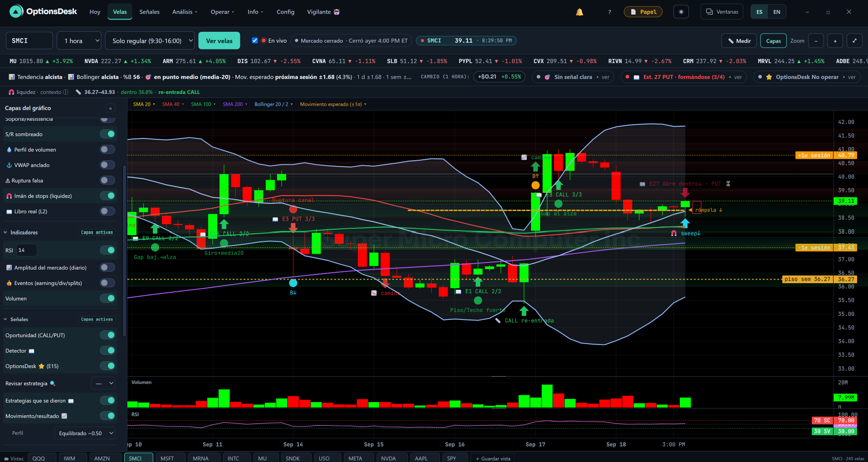Click the OptionsDesk logo icon
This screenshot has width=868, height=462.
pos(16,11)
